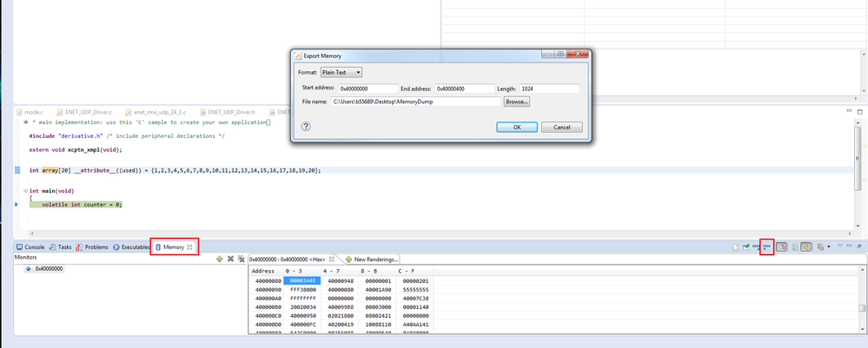Remove all memory monitors

click(242, 259)
